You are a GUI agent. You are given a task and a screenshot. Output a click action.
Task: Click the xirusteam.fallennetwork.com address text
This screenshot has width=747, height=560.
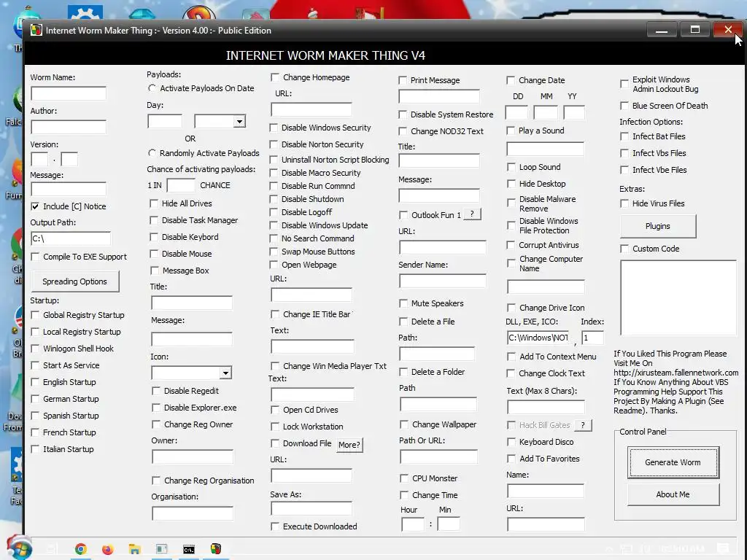pos(676,373)
